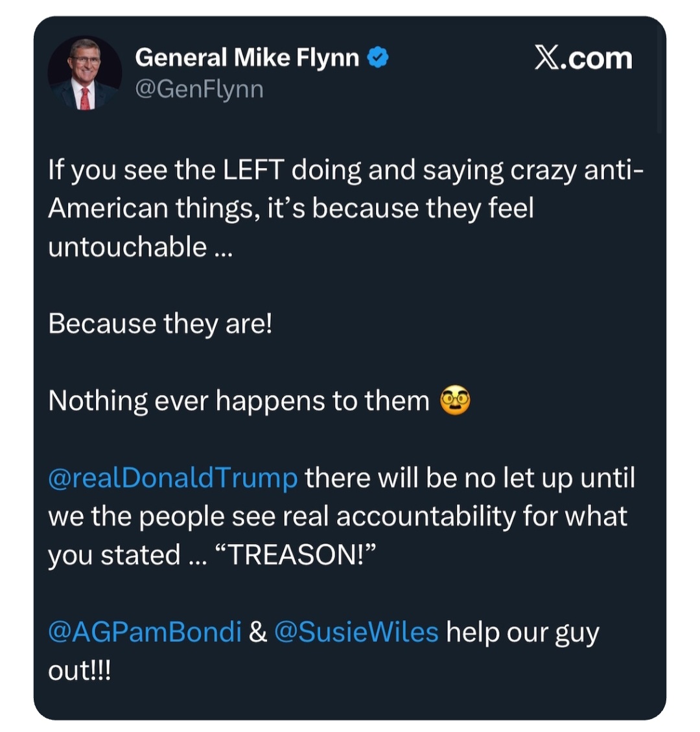700x732 pixels.
Task: Open the @GenFlynn handle
Action: pyautogui.click(x=199, y=88)
